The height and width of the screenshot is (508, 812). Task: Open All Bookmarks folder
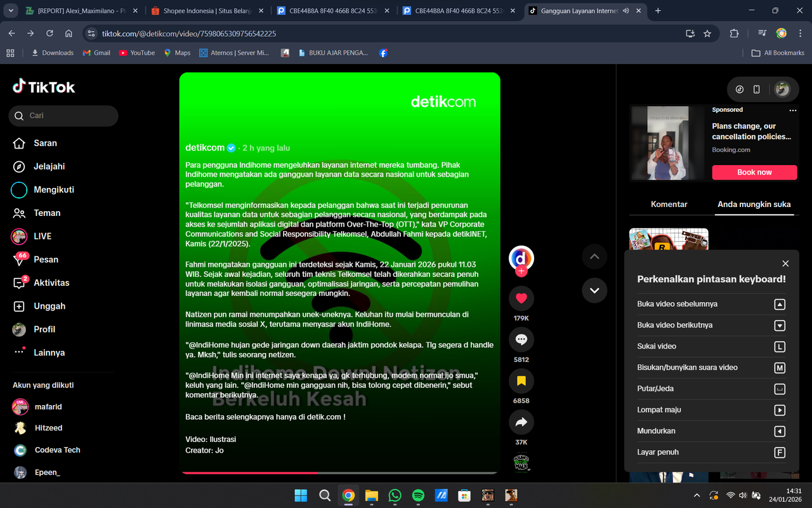point(778,53)
